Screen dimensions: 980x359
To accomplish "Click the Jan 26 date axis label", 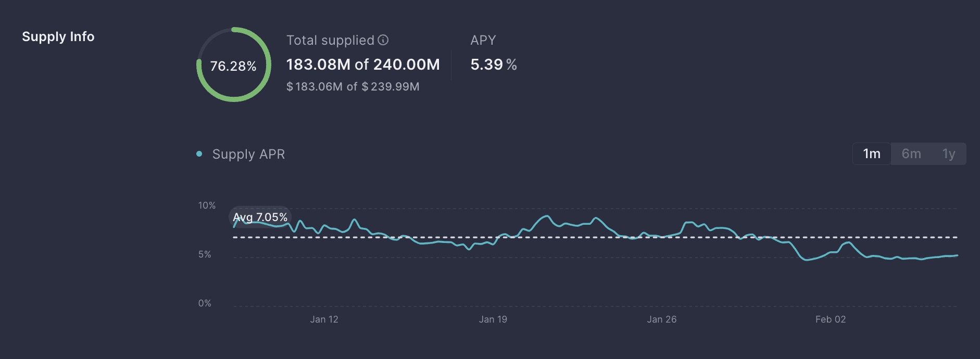I will point(661,319).
